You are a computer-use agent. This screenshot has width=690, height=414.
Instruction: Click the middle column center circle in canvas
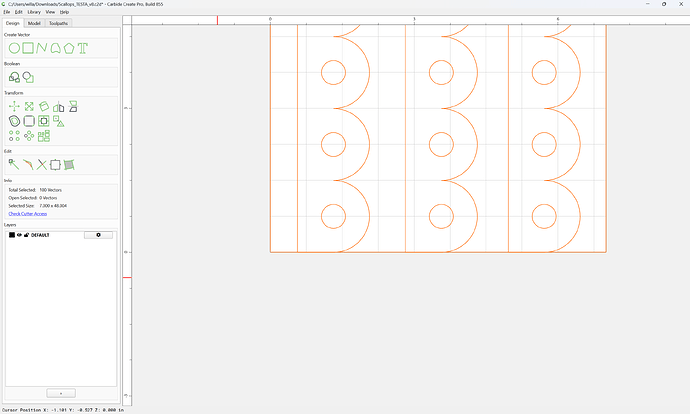[x=441, y=144]
